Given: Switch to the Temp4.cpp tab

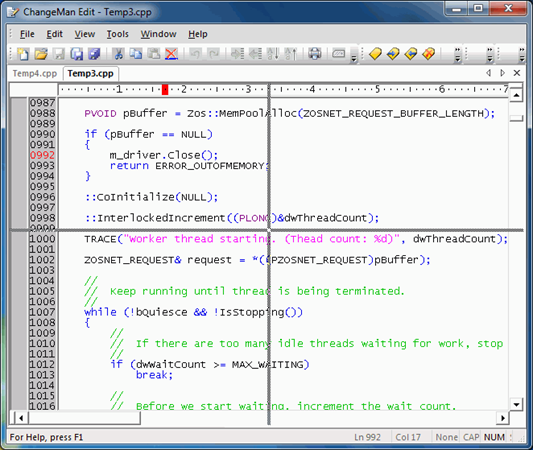Looking at the screenshot, I should [35, 73].
